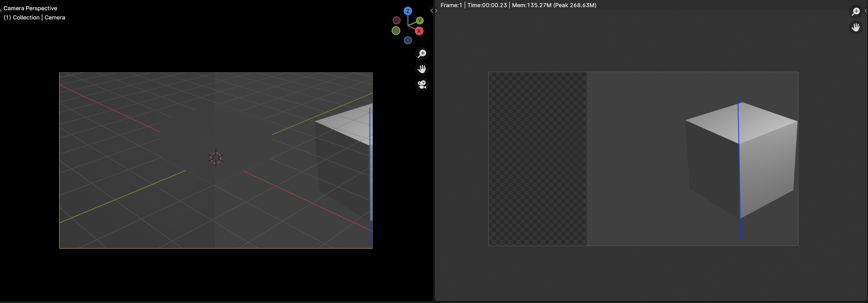Snap view to negative Z gizmo circle

click(408, 40)
